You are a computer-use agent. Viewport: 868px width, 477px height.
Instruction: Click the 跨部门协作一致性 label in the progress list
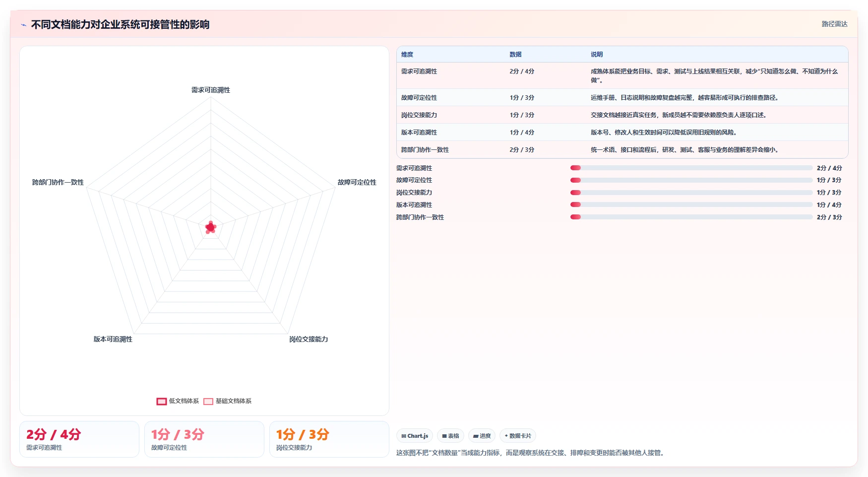tap(420, 217)
